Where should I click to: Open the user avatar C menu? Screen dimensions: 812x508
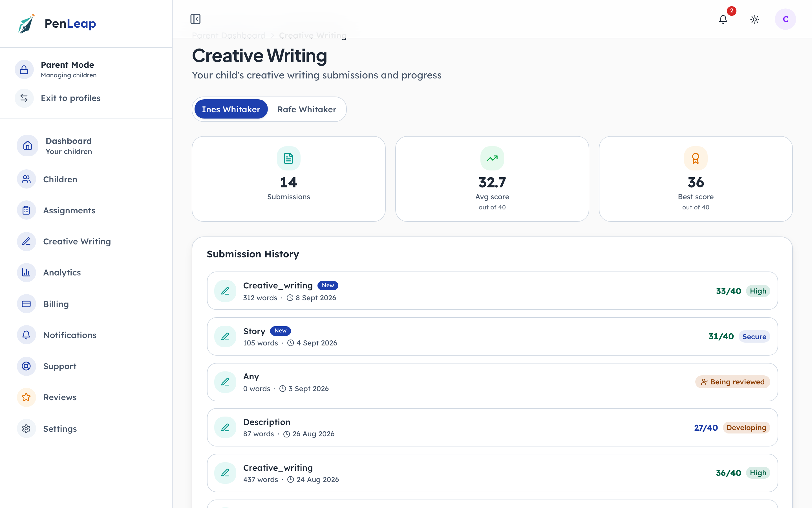(x=785, y=19)
